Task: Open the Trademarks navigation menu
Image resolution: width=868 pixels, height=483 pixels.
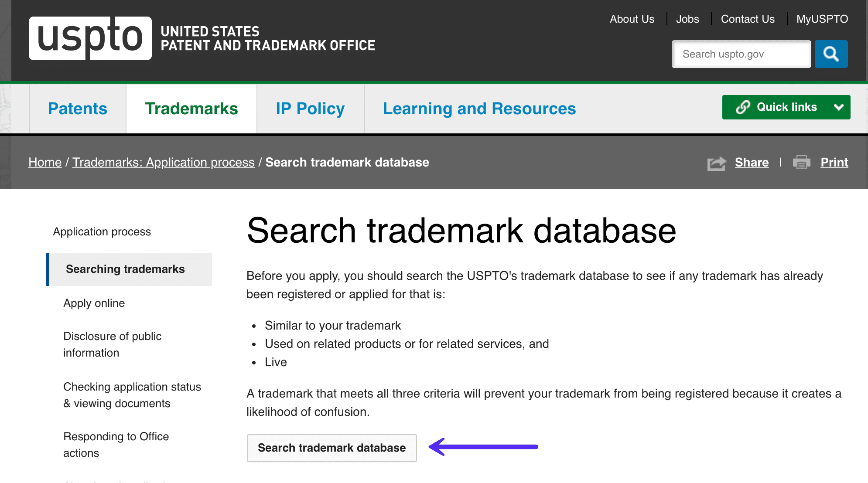Action: [x=191, y=108]
